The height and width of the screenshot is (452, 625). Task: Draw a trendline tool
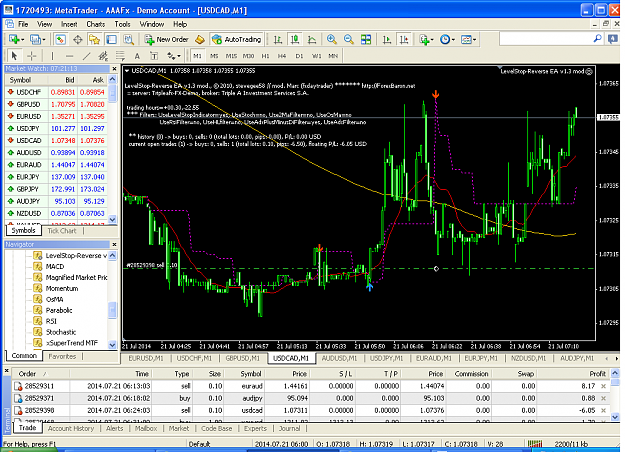click(86, 56)
